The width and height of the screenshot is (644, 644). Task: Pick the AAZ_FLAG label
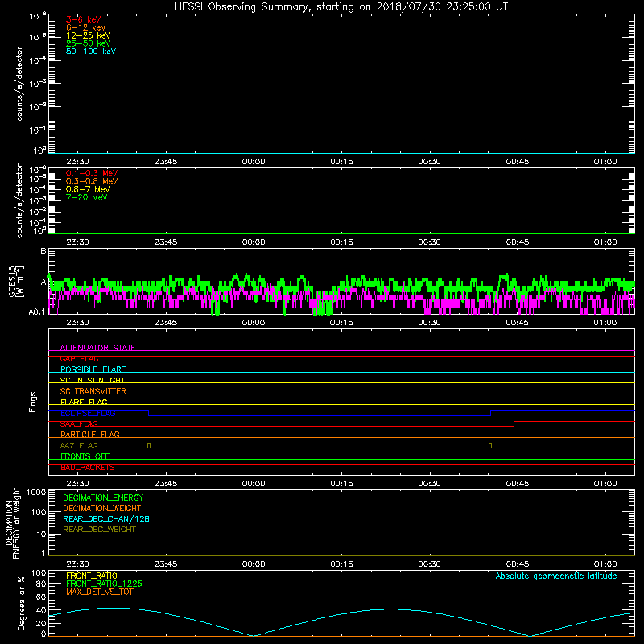pos(79,445)
